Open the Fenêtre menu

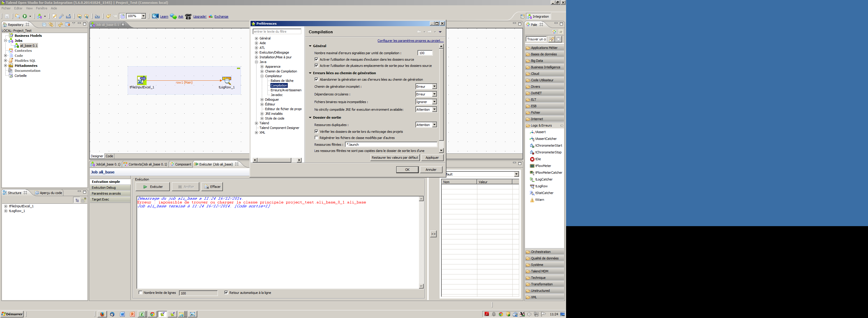coord(42,9)
